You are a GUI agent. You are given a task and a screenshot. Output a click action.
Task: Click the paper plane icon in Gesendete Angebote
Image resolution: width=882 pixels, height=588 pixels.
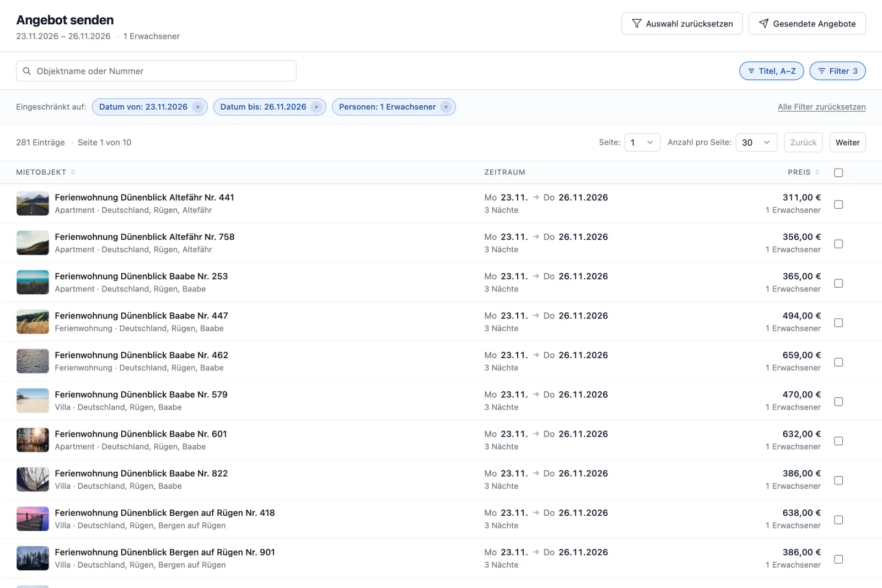tap(763, 24)
